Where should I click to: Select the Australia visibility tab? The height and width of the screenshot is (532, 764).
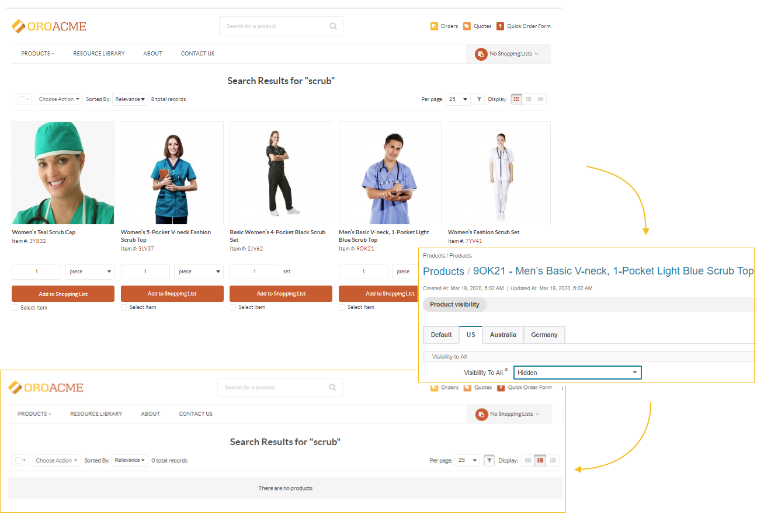503,335
